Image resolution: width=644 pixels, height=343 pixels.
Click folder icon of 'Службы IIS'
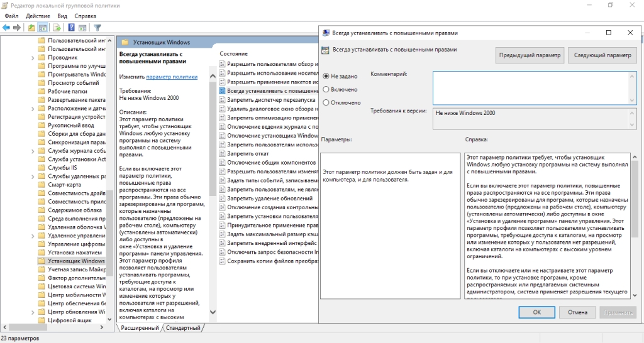pyautogui.click(x=41, y=167)
